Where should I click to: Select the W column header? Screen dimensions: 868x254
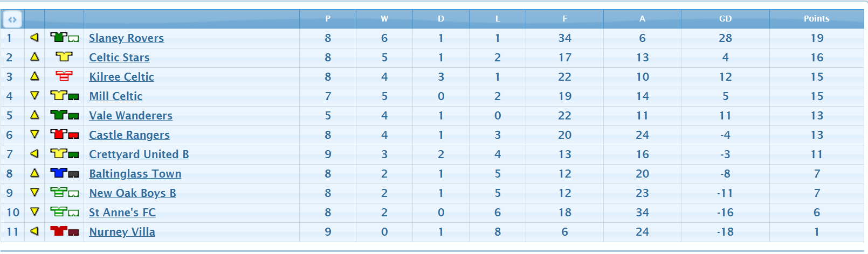pos(384,18)
